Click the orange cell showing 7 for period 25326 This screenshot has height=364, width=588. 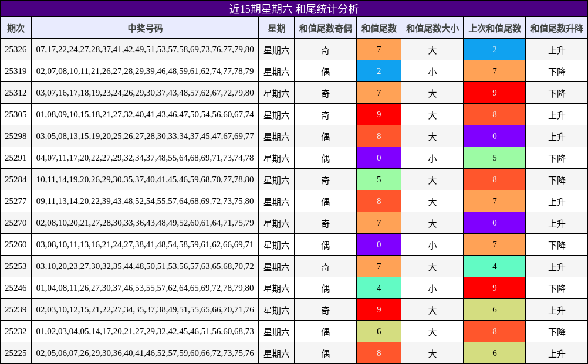pos(379,49)
